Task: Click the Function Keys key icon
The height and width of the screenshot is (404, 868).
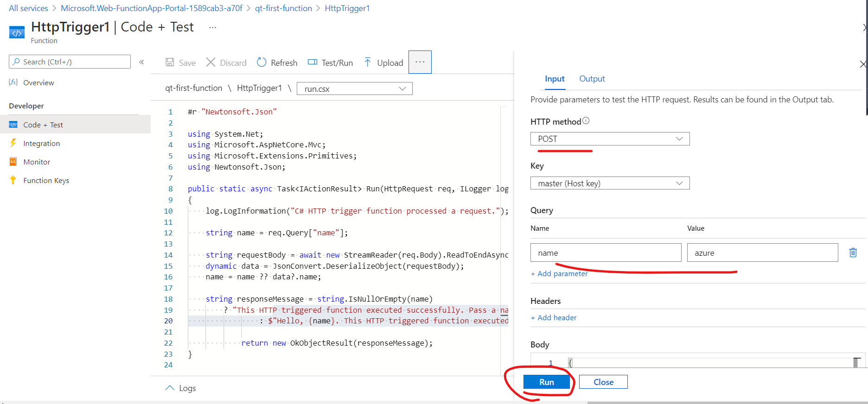Action: point(13,180)
